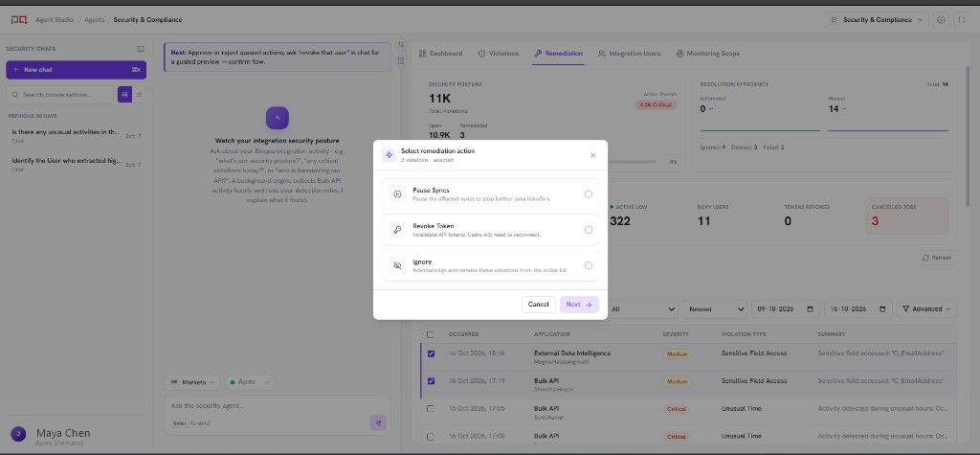The width and height of the screenshot is (980, 455).
Task: Click the send message arrow icon
Action: [x=377, y=423]
